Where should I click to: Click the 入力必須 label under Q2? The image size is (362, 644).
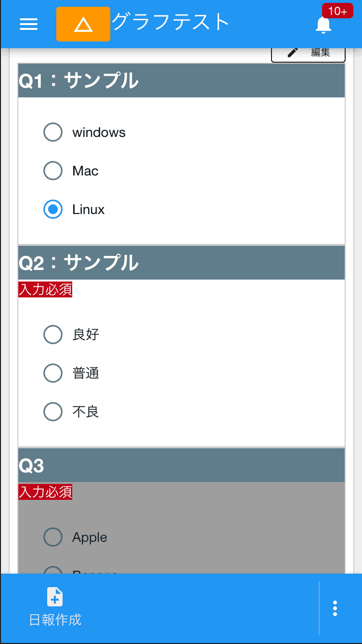pyautogui.click(x=45, y=290)
